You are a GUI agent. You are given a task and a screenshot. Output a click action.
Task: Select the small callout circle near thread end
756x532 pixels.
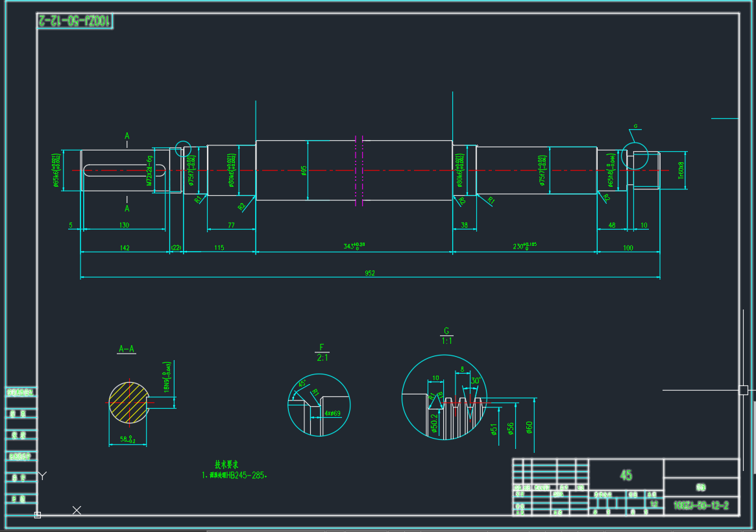coord(635,155)
